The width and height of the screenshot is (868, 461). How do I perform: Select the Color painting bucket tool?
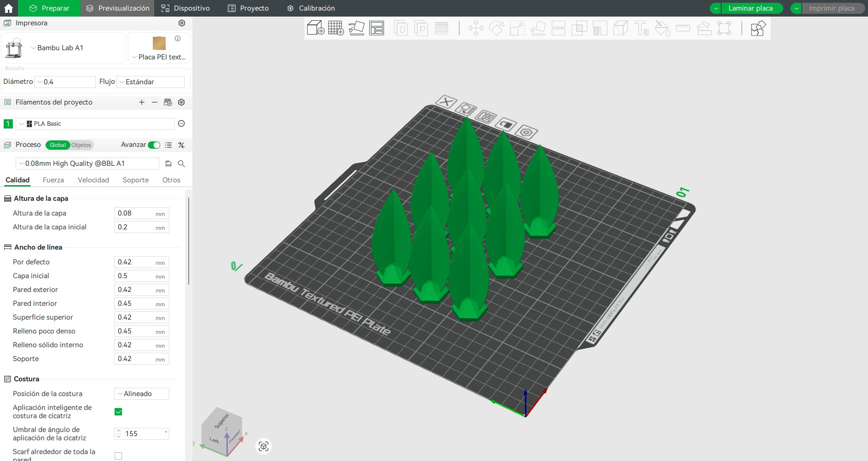(662, 29)
